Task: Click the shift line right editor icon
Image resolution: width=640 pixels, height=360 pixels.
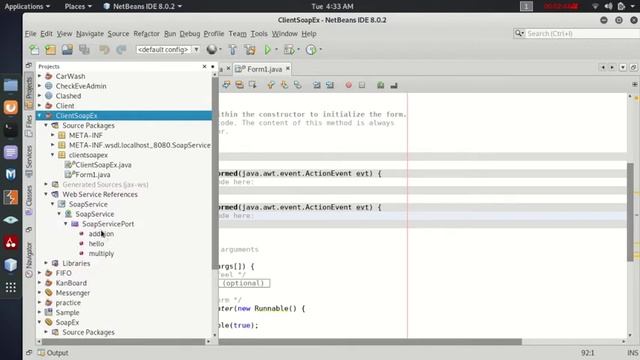Action: click(330, 85)
